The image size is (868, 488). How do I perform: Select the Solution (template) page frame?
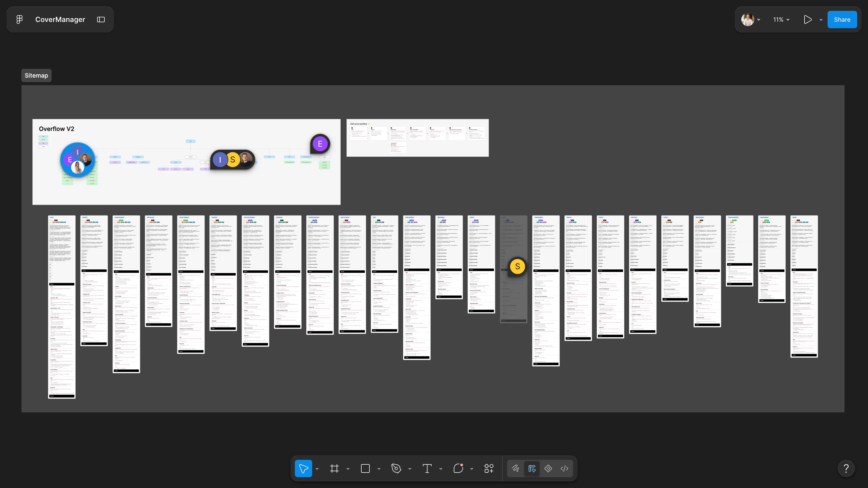click(126, 294)
